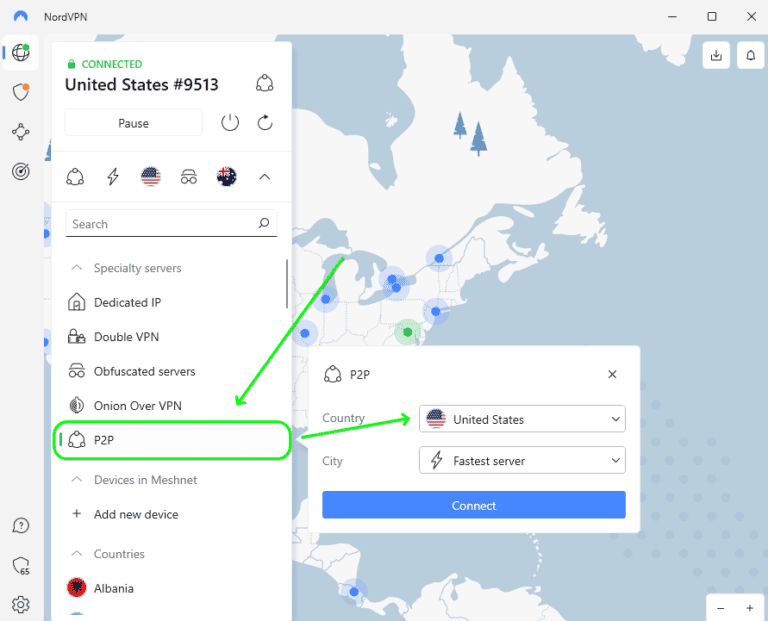Image resolution: width=768 pixels, height=621 pixels.
Task: Pause the VPN connection
Action: (133, 122)
